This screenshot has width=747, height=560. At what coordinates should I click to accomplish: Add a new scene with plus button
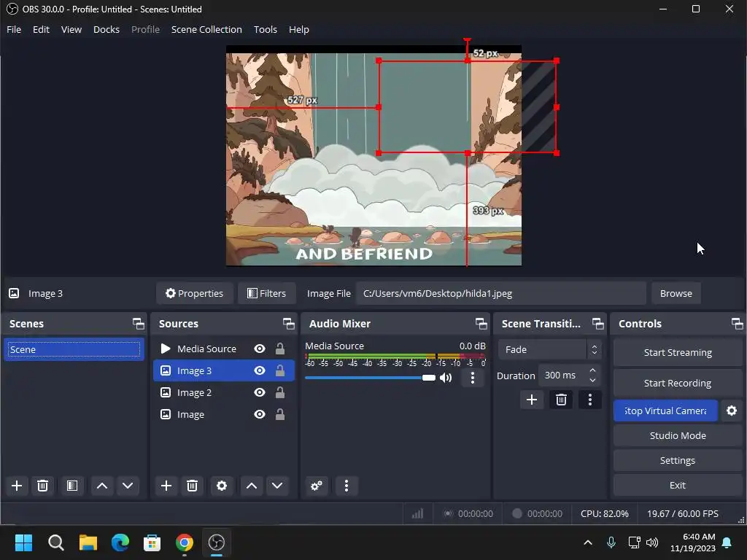(17, 486)
